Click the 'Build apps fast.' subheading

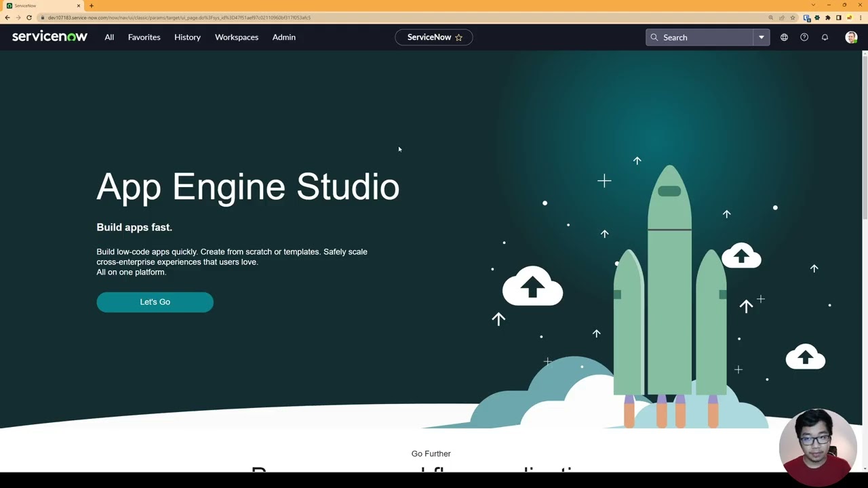[x=134, y=227]
